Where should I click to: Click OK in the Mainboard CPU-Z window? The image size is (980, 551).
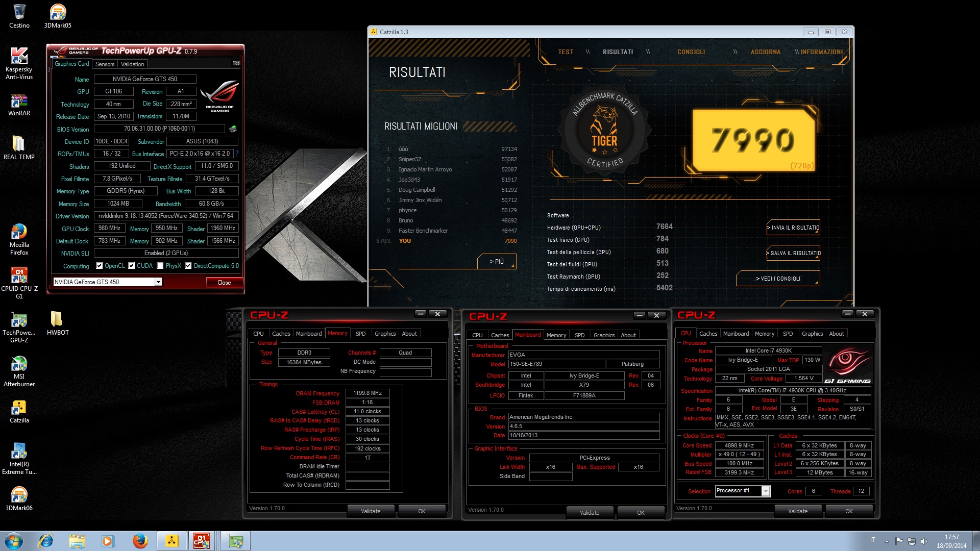click(x=641, y=513)
